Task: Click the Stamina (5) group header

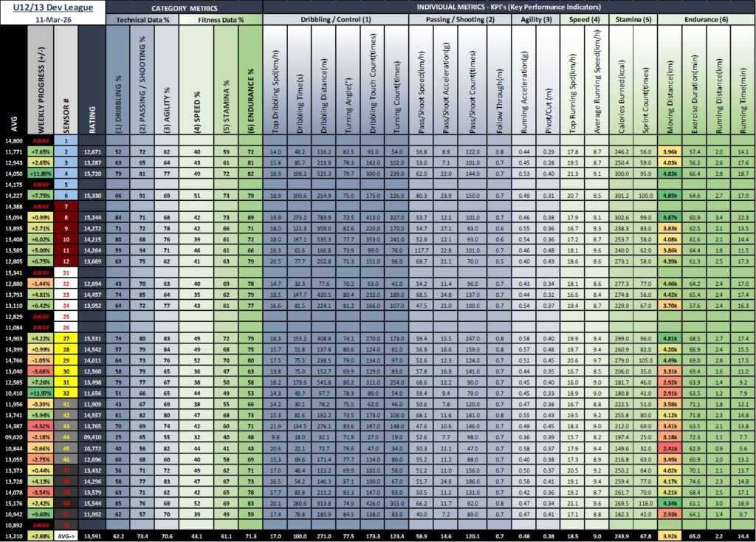Action: tap(631, 20)
